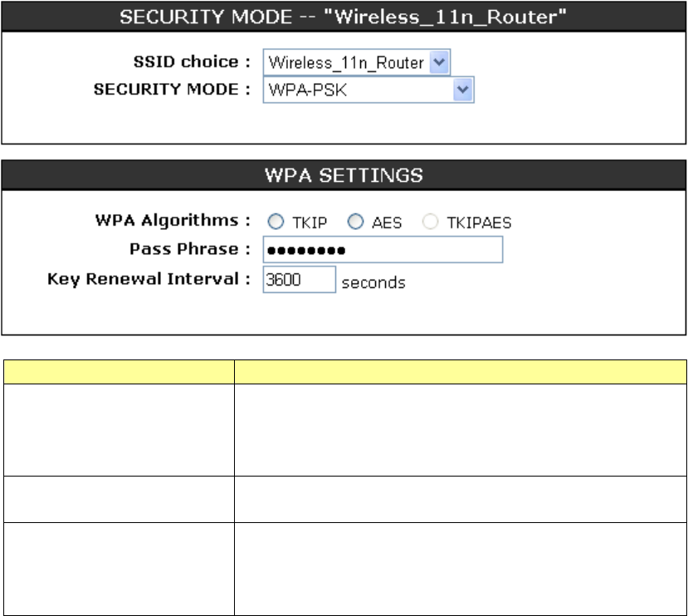Click the Key Renewal Interval field
This screenshot has height=616, width=688.
(x=299, y=280)
